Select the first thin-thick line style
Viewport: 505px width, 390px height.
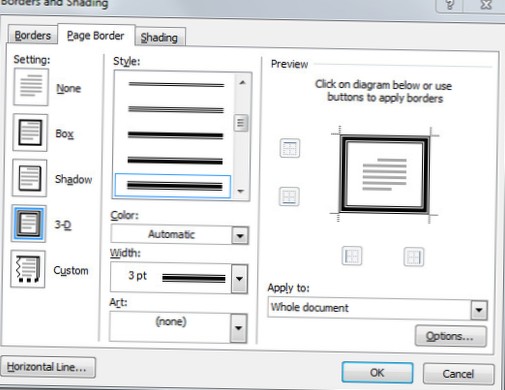(x=176, y=85)
